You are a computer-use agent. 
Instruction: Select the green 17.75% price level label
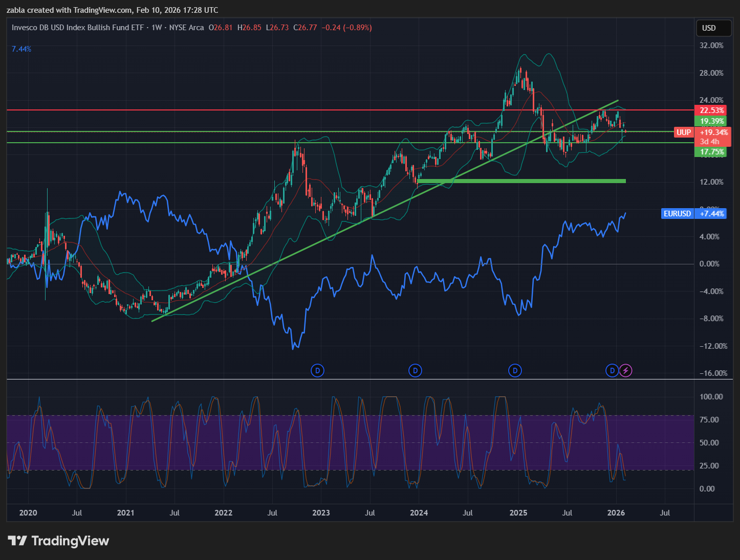point(712,152)
